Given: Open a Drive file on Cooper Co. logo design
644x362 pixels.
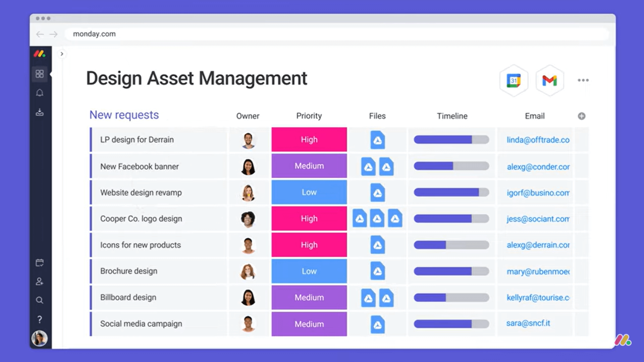Looking at the screenshot, I should (377, 218).
